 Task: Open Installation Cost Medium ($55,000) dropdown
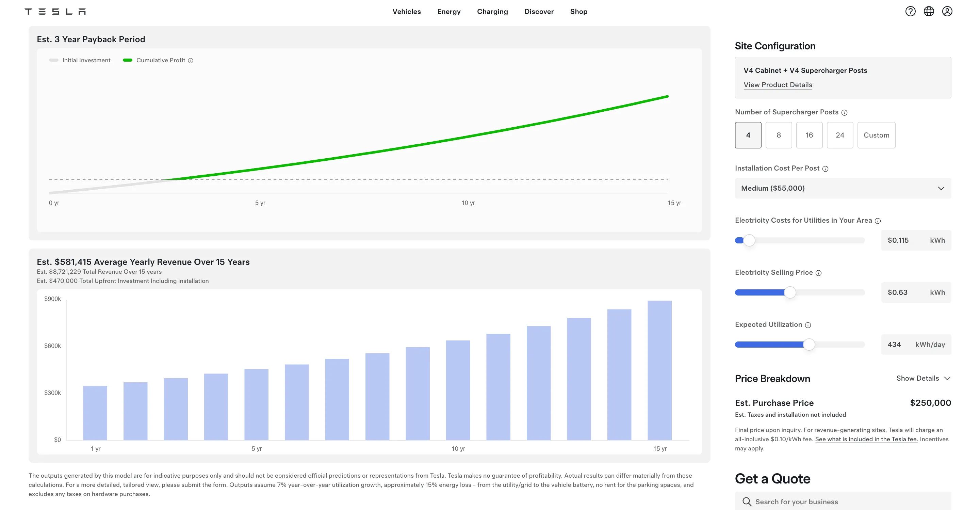point(843,188)
